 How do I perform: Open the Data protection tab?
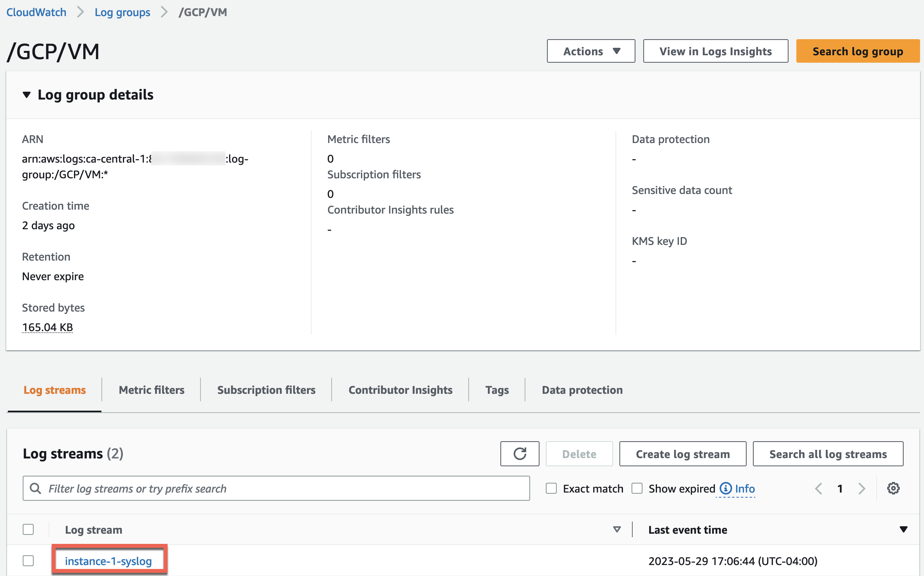click(582, 389)
